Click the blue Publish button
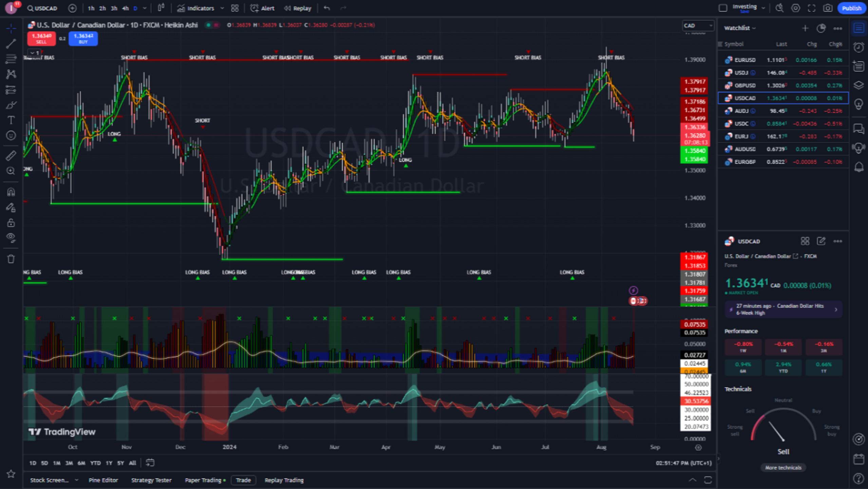 851,8
